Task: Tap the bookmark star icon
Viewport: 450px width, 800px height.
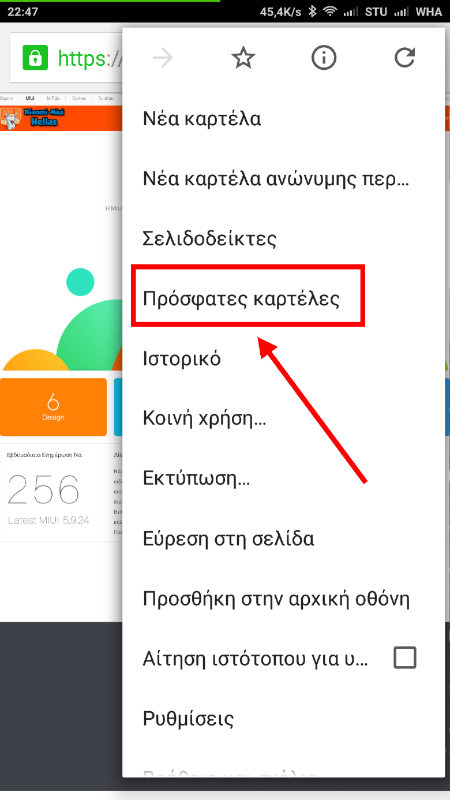Action: pyautogui.click(x=243, y=58)
